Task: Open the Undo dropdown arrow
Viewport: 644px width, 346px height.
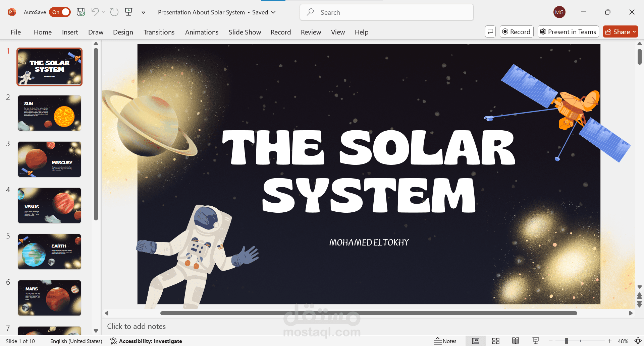Action: (103, 12)
